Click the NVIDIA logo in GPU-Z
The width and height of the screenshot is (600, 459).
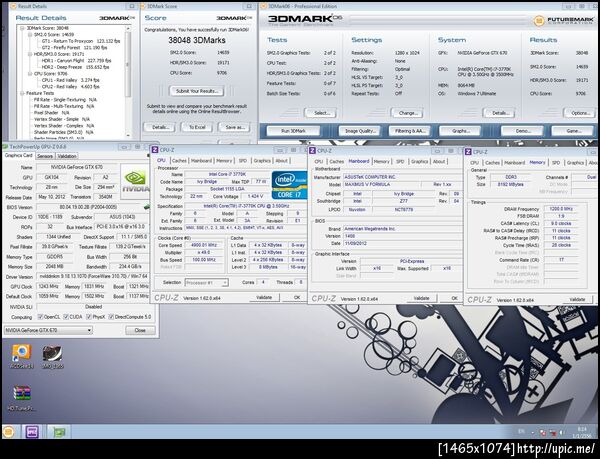[135, 181]
